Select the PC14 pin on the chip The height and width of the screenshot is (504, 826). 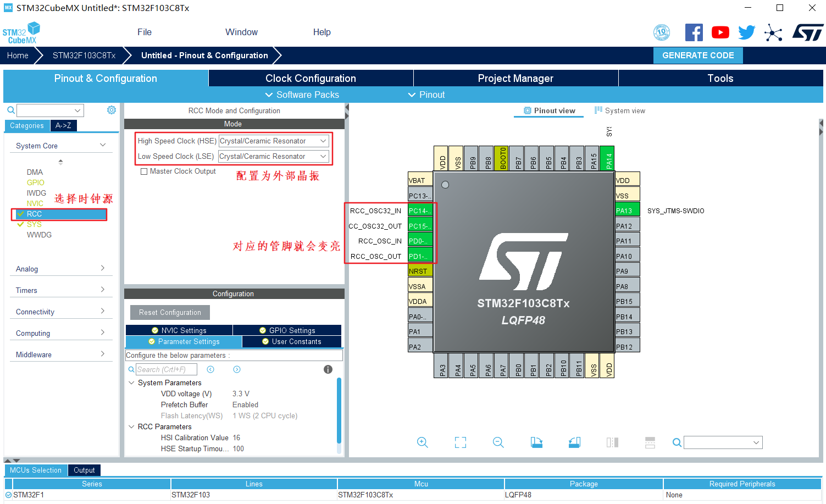point(420,211)
